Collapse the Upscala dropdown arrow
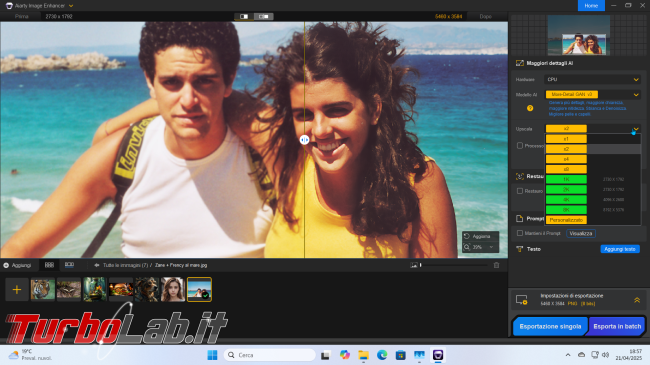650x365 pixels. pyautogui.click(x=635, y=129)
